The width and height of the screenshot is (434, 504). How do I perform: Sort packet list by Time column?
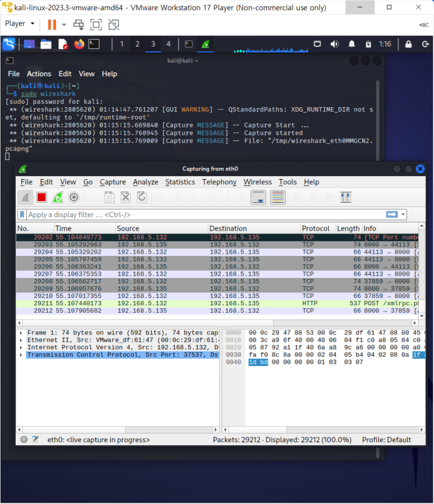click(x=85, y=228)
